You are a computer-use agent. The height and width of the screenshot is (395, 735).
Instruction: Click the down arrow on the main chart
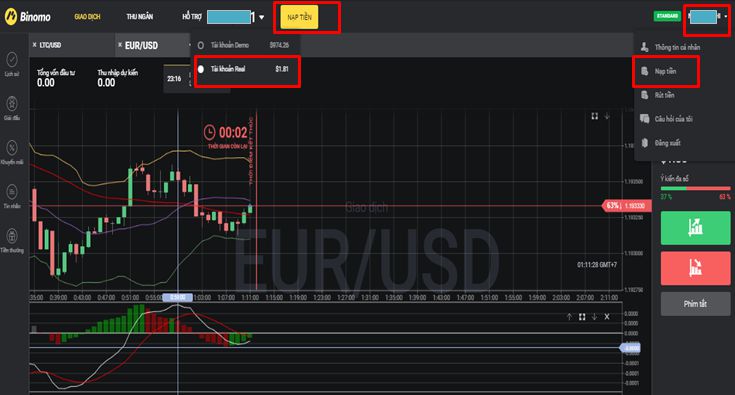(x=607, y=116)
